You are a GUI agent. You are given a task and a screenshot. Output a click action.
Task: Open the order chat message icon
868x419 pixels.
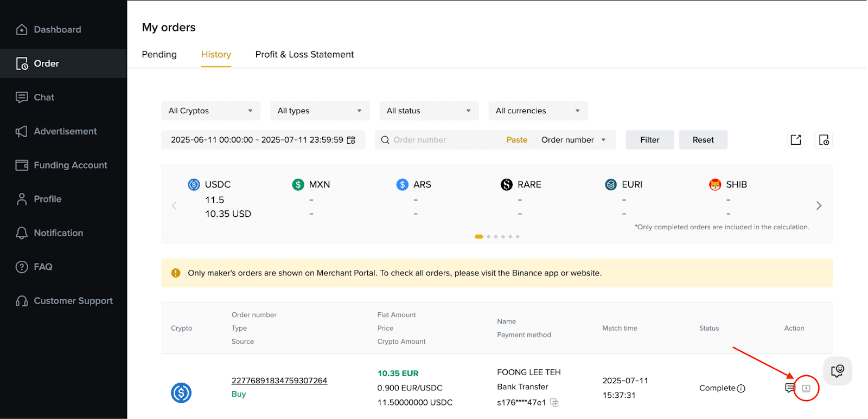[790, 388]
